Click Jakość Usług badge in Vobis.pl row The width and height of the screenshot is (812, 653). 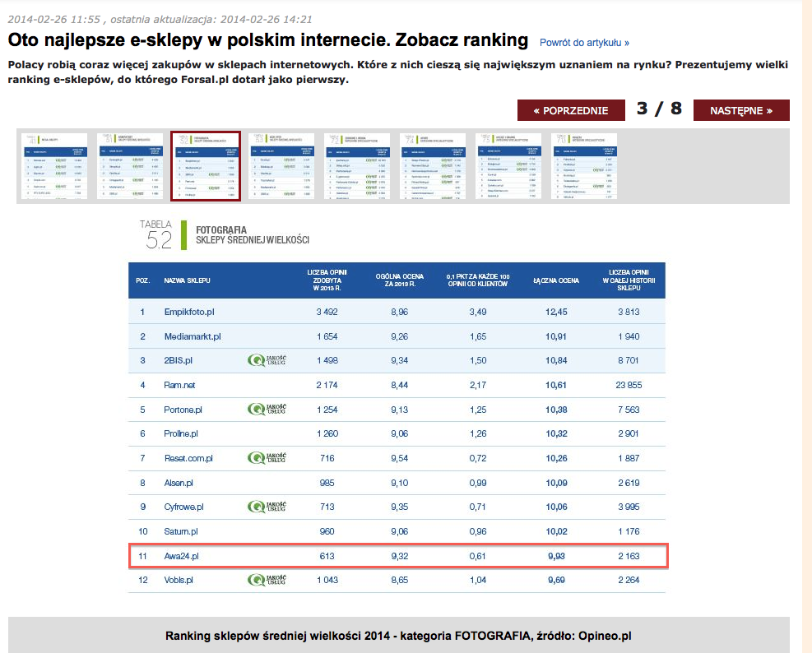click(267, 580)
